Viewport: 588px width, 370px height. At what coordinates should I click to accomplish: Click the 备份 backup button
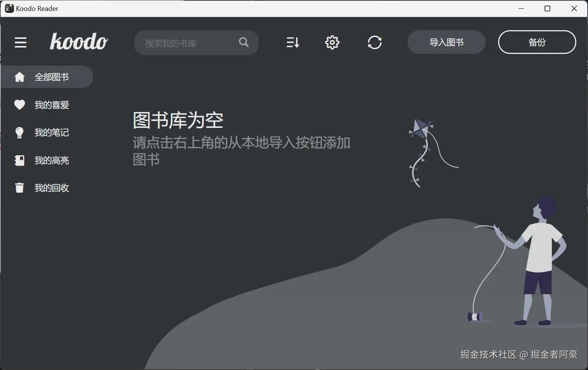pos(537,42)
